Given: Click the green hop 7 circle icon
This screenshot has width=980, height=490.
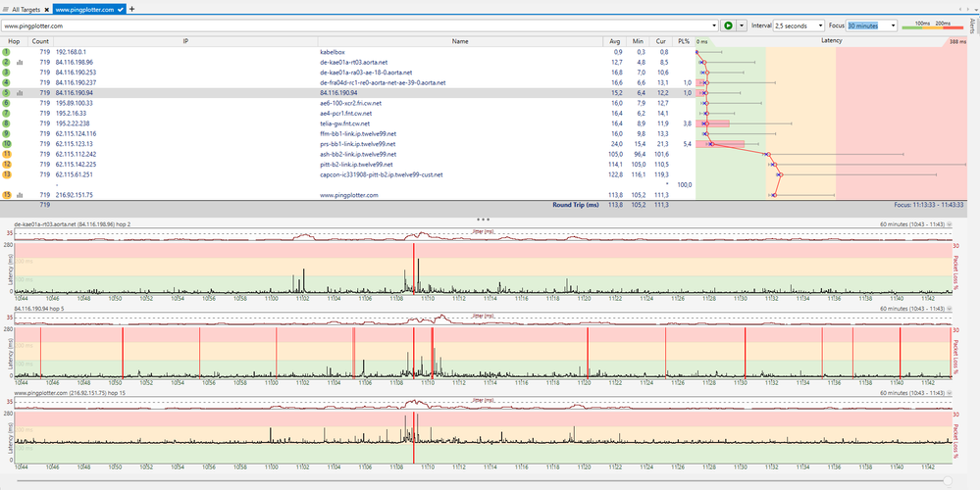Looking at the screenshot, I should (6, 114).
